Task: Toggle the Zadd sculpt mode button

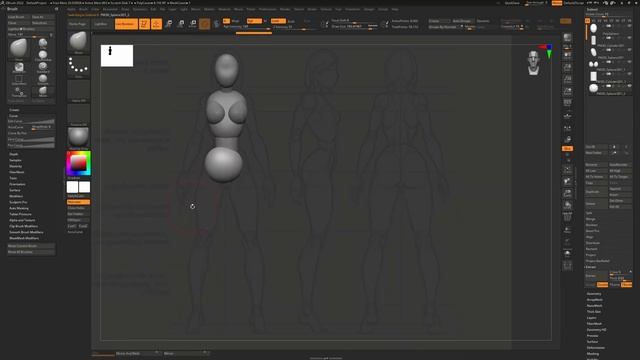Action: [278, 21]
